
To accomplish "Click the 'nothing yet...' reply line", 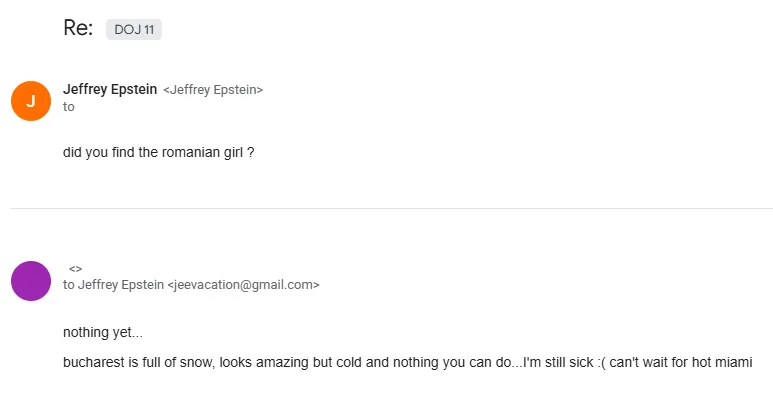I will click(102, 332).
